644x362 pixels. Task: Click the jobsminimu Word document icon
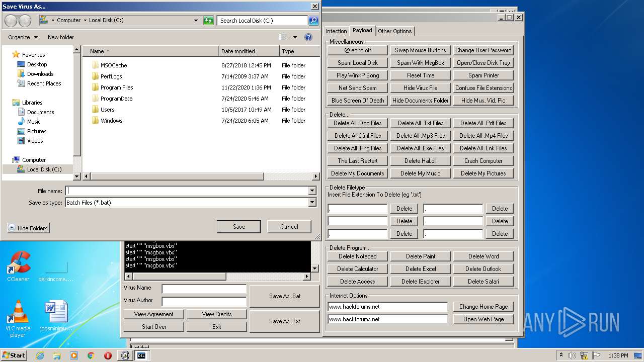click(56, 312)
